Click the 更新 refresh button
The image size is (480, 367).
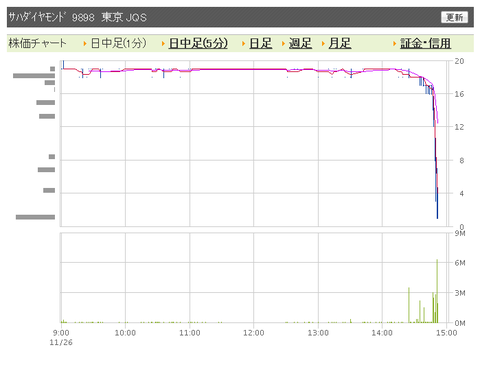(454, 17)
